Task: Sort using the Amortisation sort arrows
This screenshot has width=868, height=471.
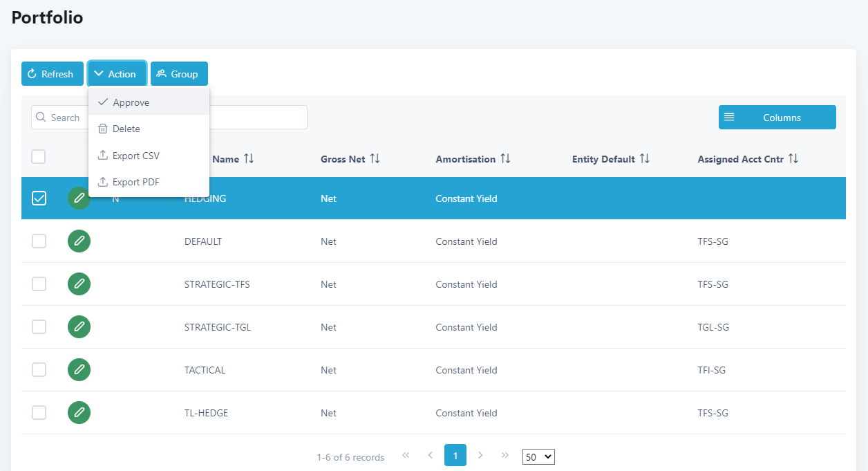Action: point(505,159)
